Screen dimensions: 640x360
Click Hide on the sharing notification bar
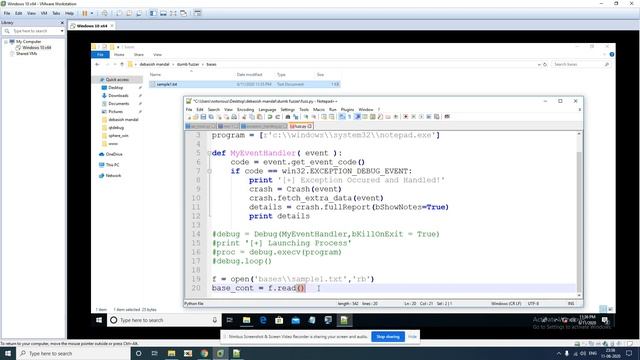(412, 337)
